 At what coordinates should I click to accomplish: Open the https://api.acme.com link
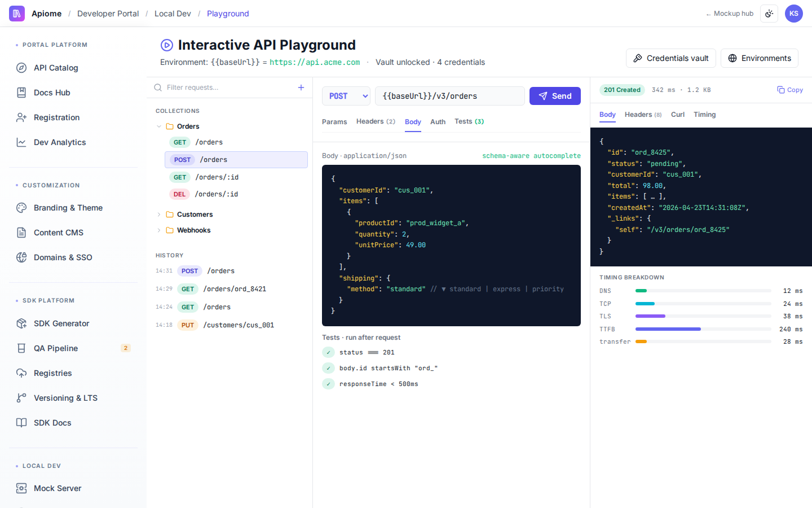click(x=315, y=62)
